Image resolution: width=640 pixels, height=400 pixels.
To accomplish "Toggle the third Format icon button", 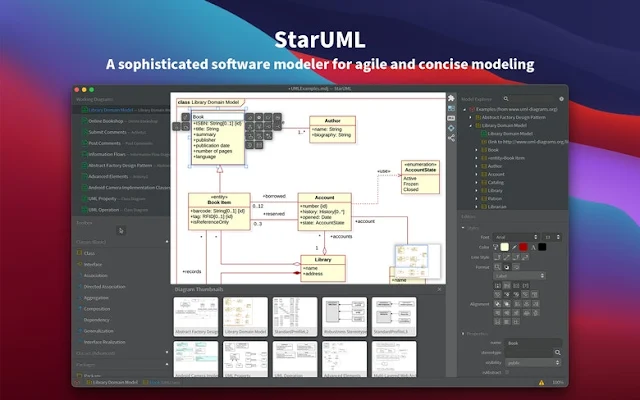I will pos(516,267).
